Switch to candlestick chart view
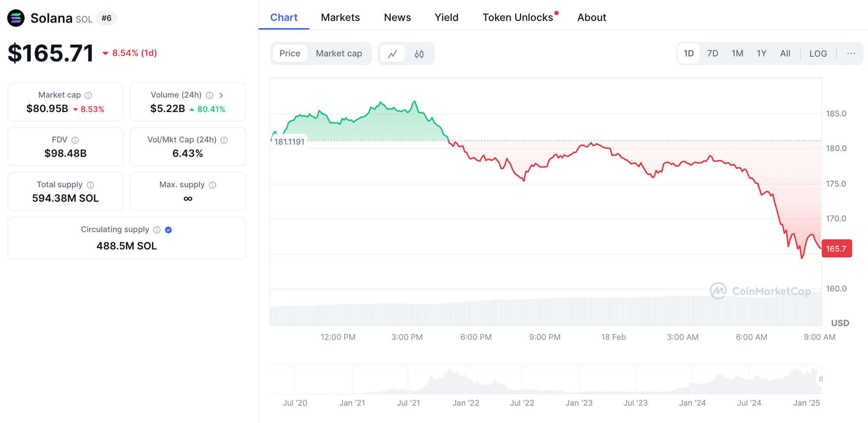Viewport: 868px width, 423px height. point(419,54)
